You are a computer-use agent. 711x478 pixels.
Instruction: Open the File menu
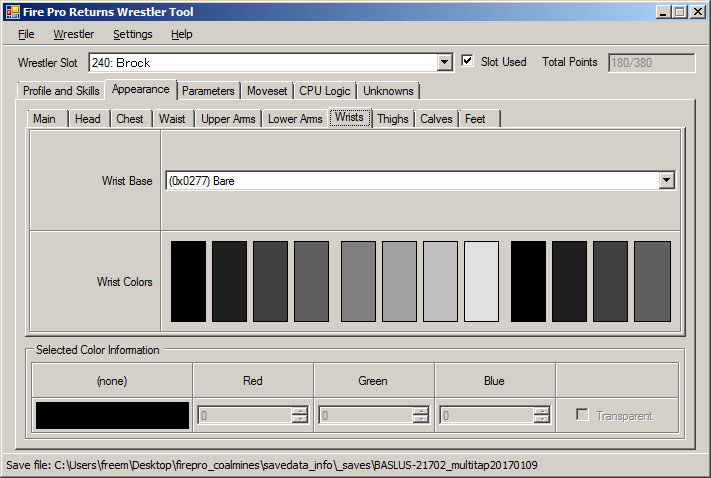pyautogui.click(x=26, y=34)
